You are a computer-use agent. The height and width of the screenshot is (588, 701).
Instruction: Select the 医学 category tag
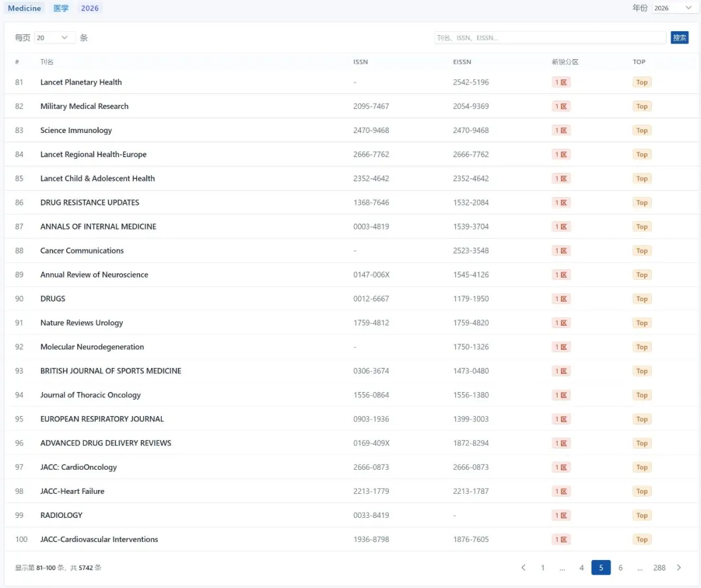[x=61, y=8]
